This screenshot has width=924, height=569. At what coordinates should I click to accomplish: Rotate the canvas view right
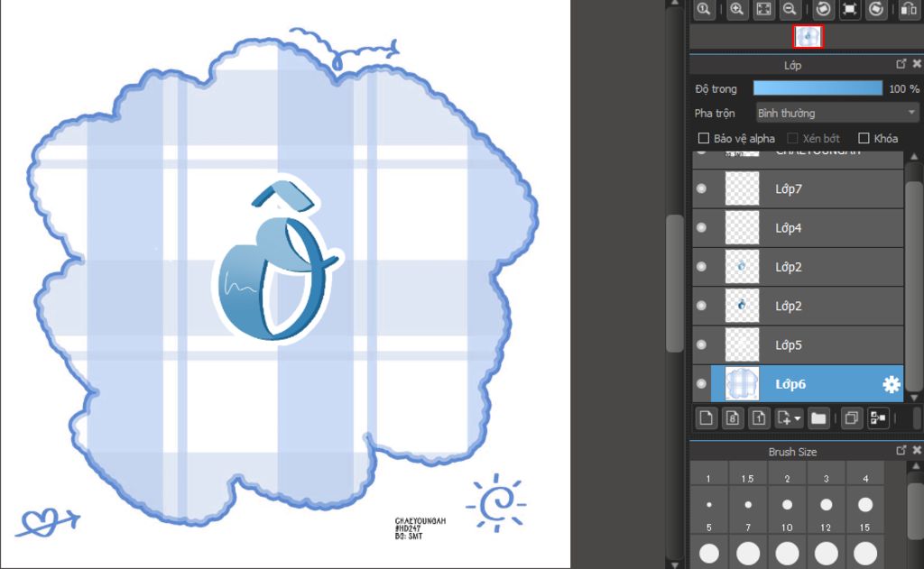pos(876,9)
